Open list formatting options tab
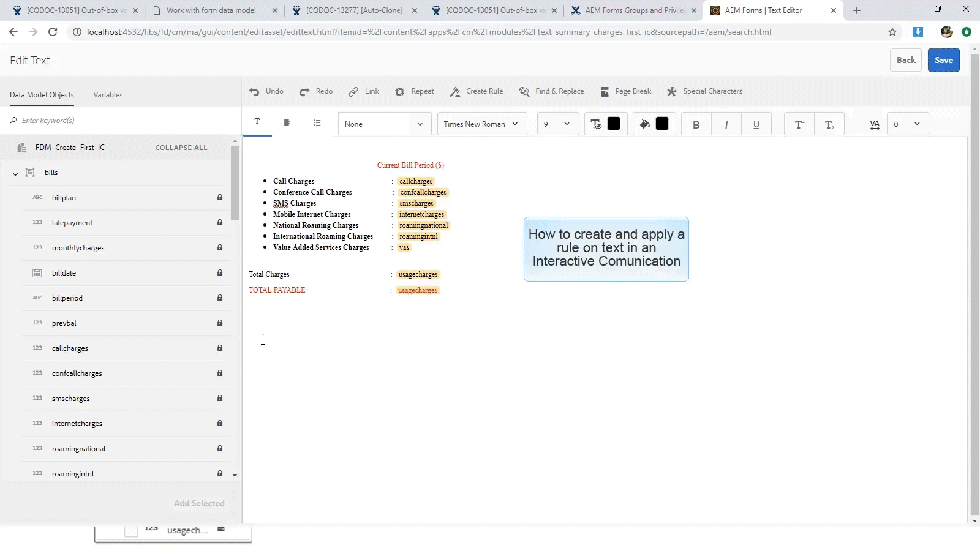The height and width of the screenshot is (551, 980). click(x=317, y=122)
